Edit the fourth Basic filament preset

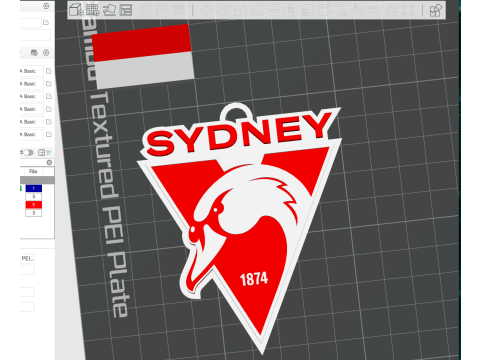click(49, 109)
